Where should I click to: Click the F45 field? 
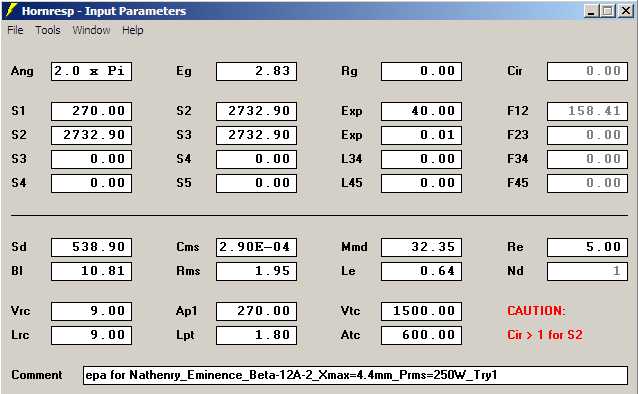point(588,183)
